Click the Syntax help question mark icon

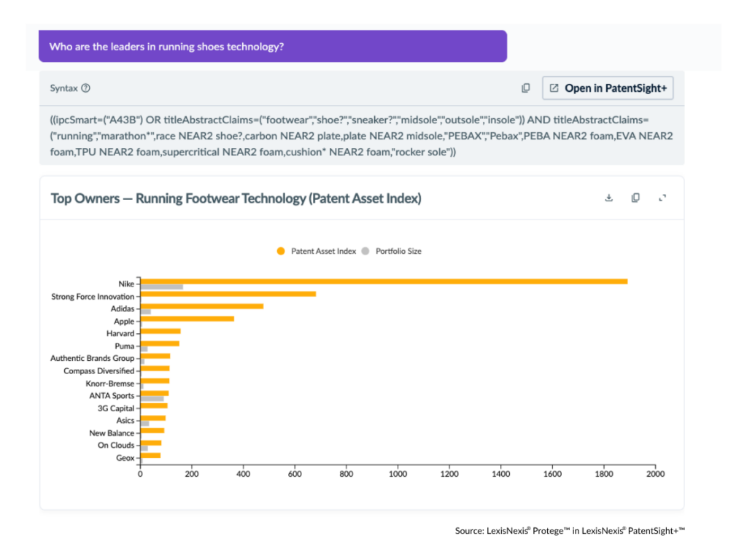85,88
